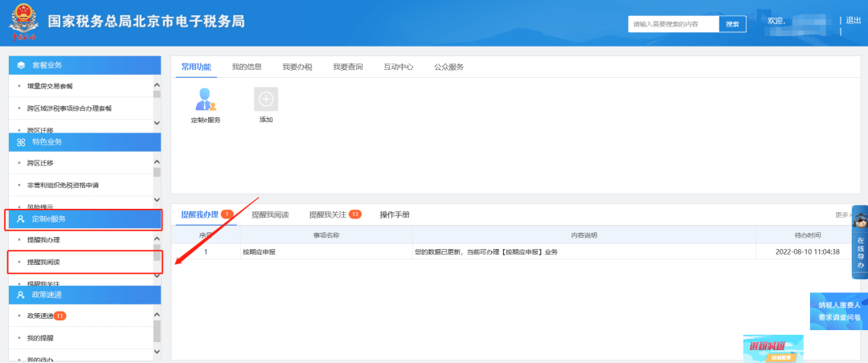This screenshot has height=363, width=868.
Task: Open 提醒我办理 in the sidebar
Action: [43, 239]
